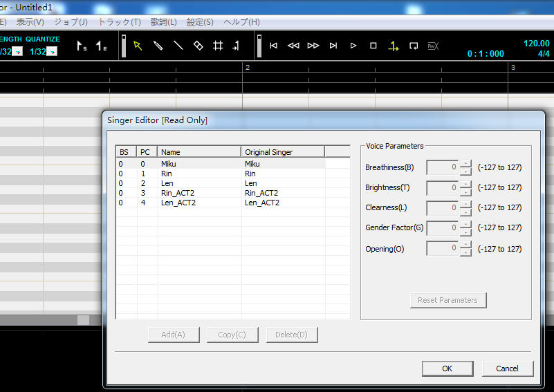Open the トラック(T) menu
The image size is (554, 392).
point(120,22)
